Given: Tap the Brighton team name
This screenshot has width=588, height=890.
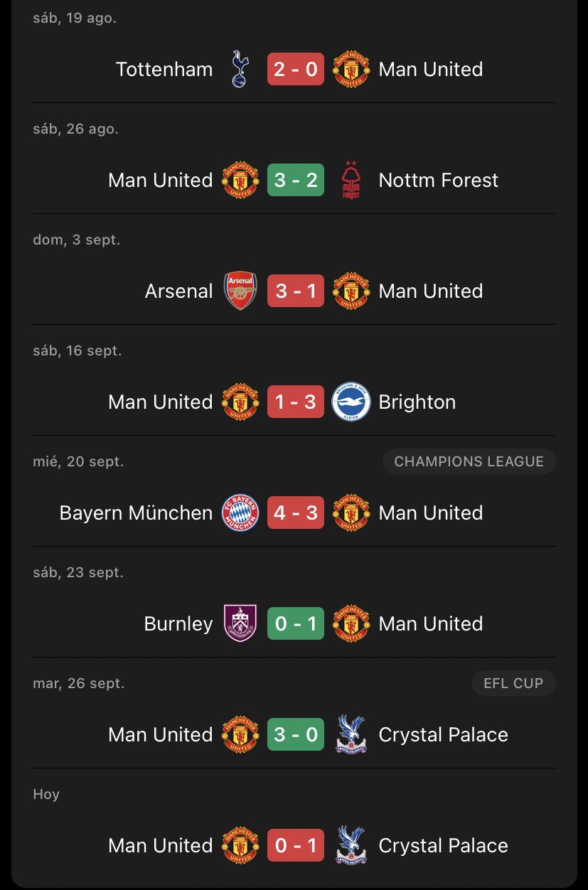Looking at the screenshot, I should tap(417, 402).
